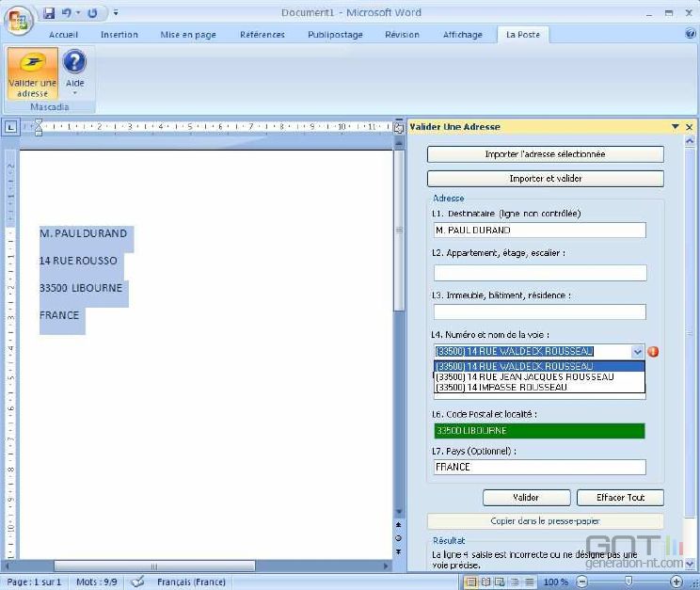Image resolution: width=700 pixels, height=590 pixels.
Task: Choose 14 IMPASSE ROUSSEAU option
Action: [539, 388]
